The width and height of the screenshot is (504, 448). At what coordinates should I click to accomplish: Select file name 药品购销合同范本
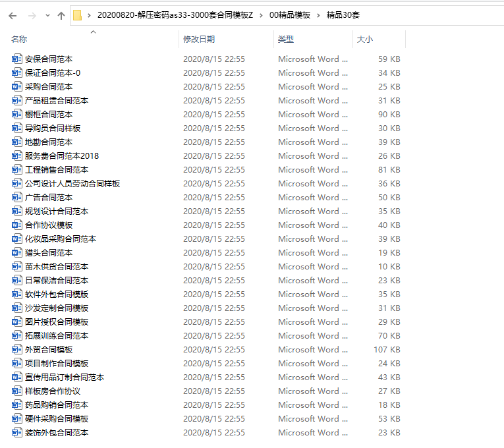[x=57, y=405]
